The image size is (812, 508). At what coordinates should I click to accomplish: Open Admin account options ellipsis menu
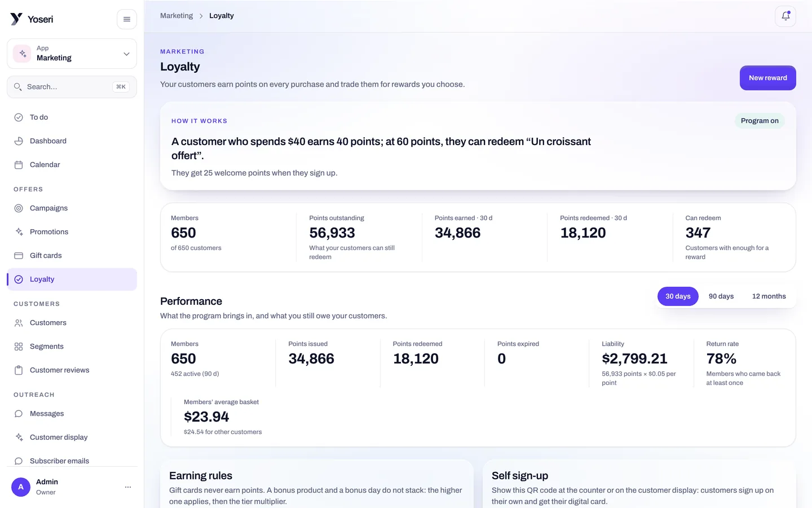pyautogui.click(x=128, y=487)
